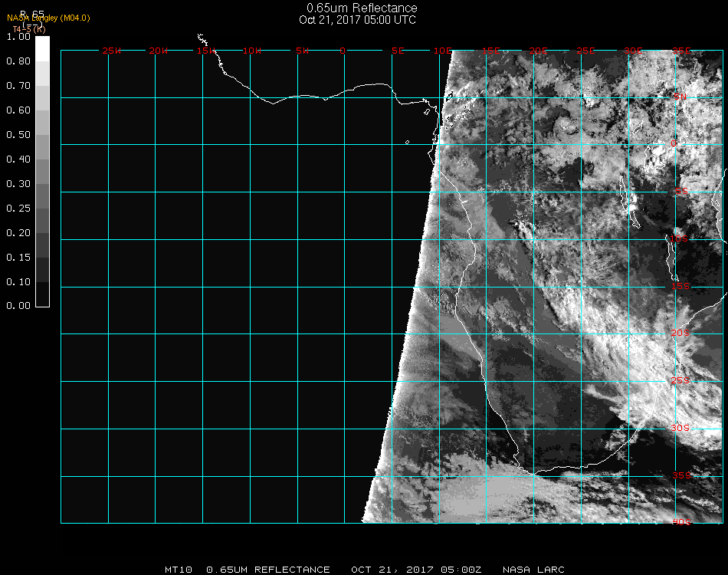The height and width of the screenshot is (575, 728).
Task: Click NASA LARC in the footer caption
Action: tap(533, 570)
